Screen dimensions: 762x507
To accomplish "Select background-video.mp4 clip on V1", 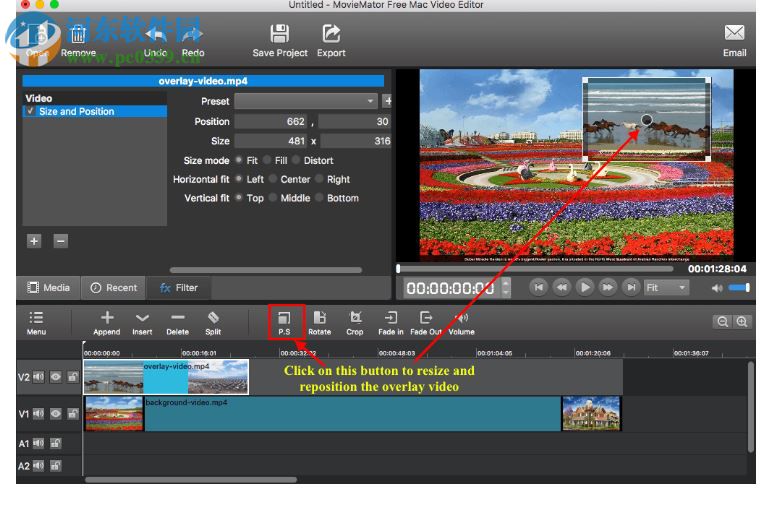I will pos(352,414).
